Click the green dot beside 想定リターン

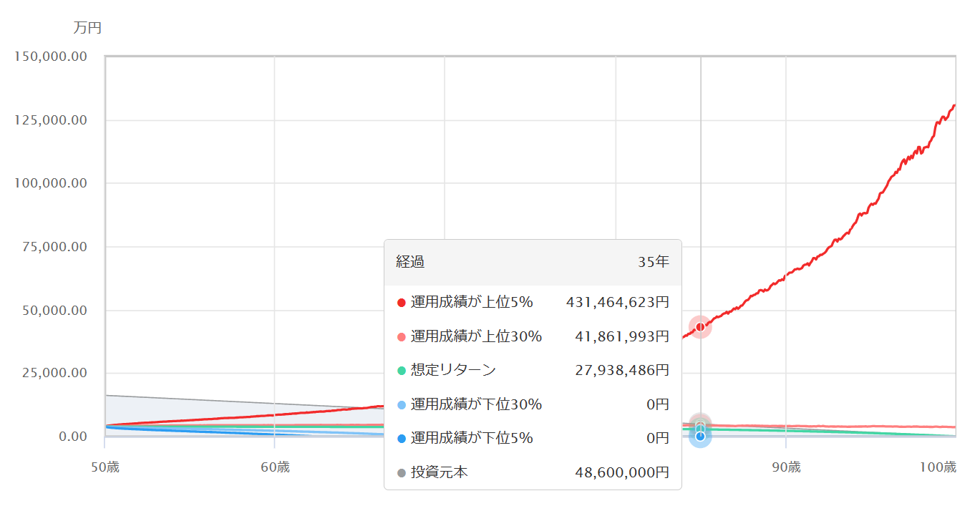pos(402,371)
